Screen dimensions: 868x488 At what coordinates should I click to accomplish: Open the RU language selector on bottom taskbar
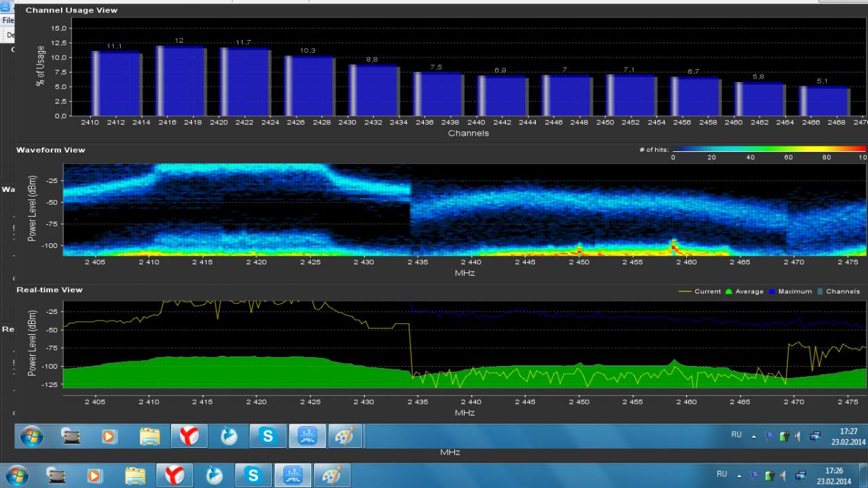(722, 474)
